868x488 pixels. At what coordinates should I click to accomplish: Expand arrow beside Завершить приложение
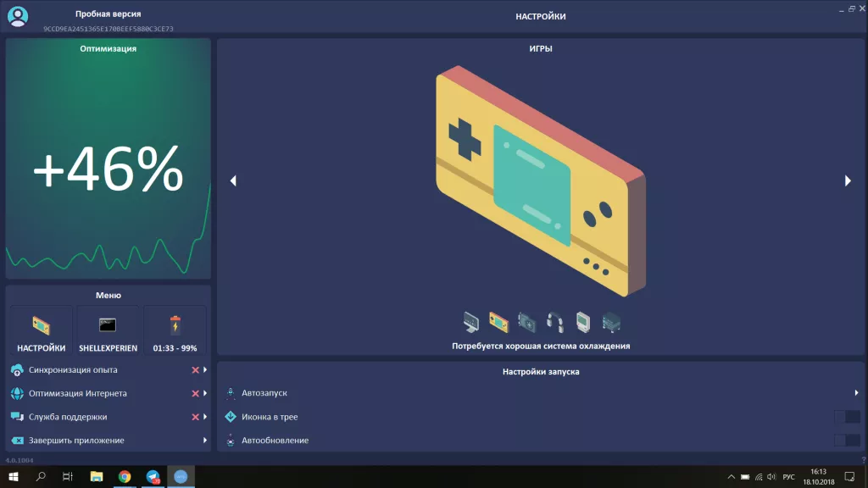click(x=205, y=441)
